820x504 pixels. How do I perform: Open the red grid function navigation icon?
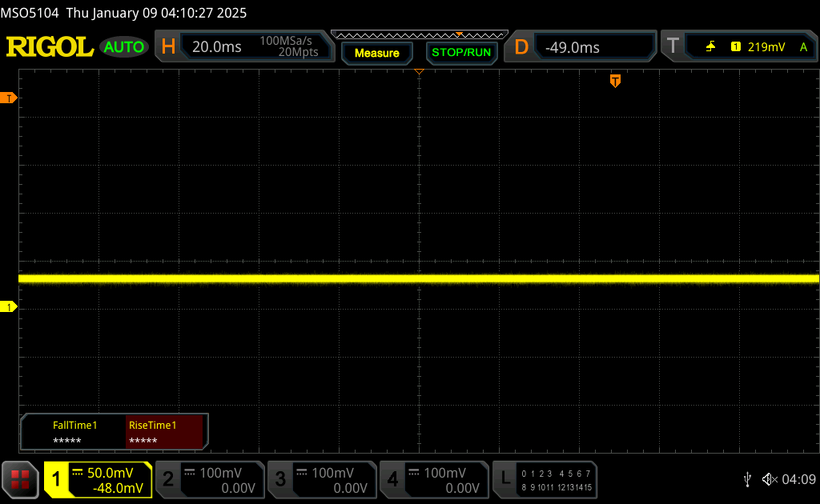[x=20, y=479]
